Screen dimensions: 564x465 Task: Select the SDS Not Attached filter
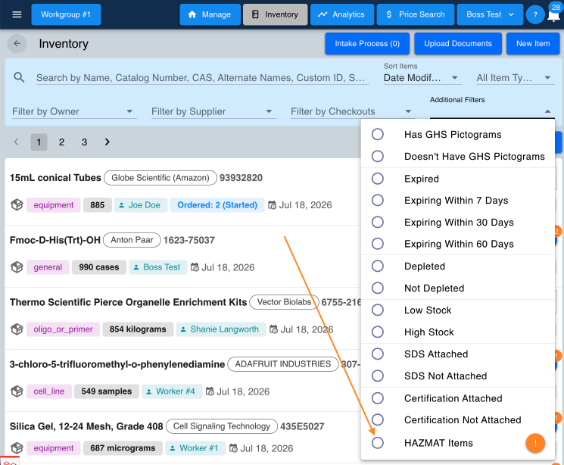(x=458, y=376)
